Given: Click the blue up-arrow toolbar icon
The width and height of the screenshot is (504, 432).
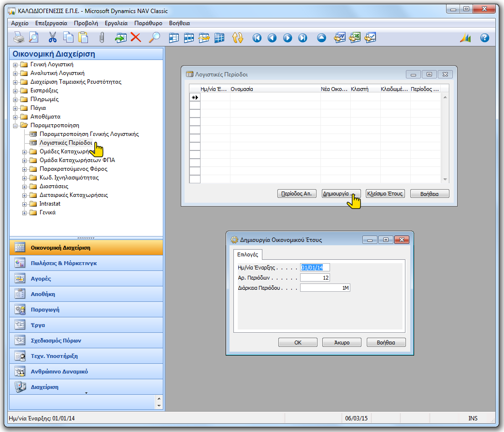Looking at the screenshot, I should coord(321,38).
